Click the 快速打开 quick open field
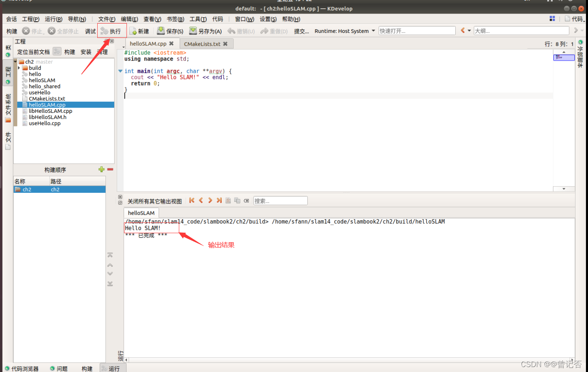This screenshot has height=372, width=588. pos(417,31)
